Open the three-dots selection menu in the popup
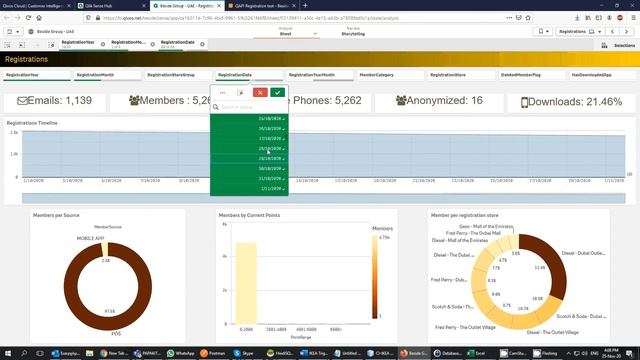 222,93
